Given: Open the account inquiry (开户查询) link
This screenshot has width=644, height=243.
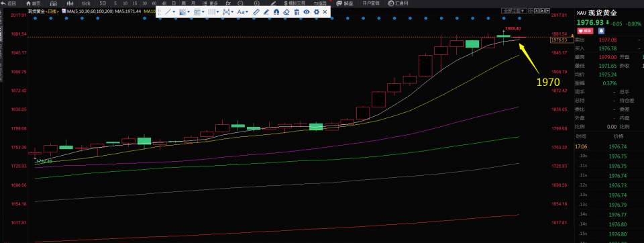Looking at the screenshot, I should [x=371, y=3].
